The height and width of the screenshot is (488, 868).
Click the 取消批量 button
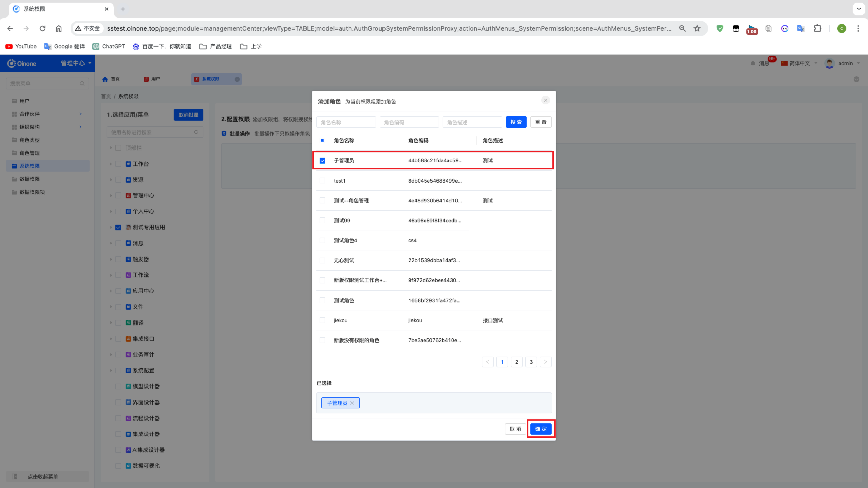click(x=188, y=115)
